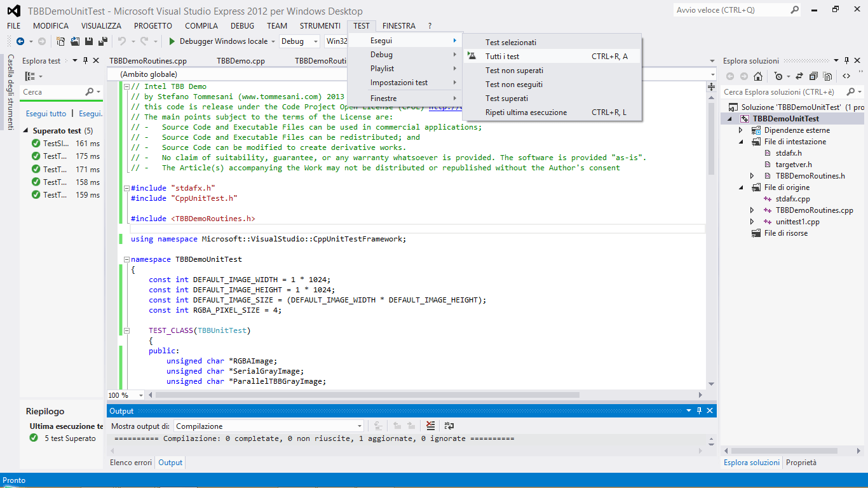Click the Cerca field in Esplora test
This screenshot has width=868, height=488.
[52, 92]
